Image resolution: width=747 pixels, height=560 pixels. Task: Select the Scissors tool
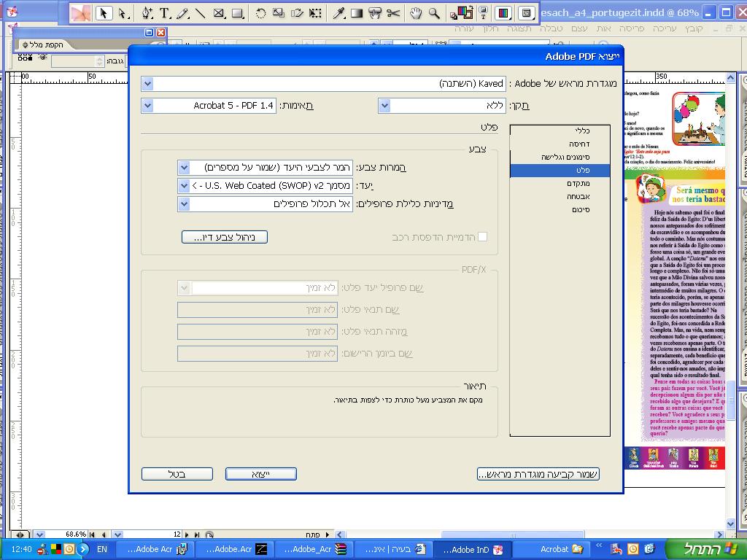[x=393, y=13]
